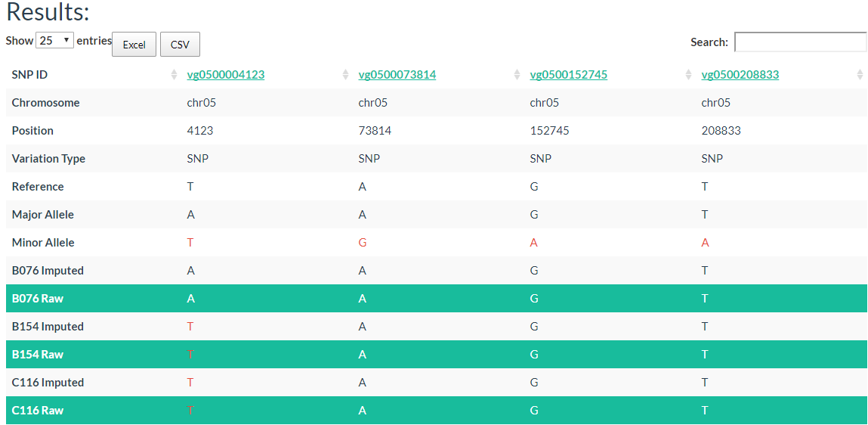Sort using arrows of vg0500073814 column
The image size is (868, 425).
point(517,75)
